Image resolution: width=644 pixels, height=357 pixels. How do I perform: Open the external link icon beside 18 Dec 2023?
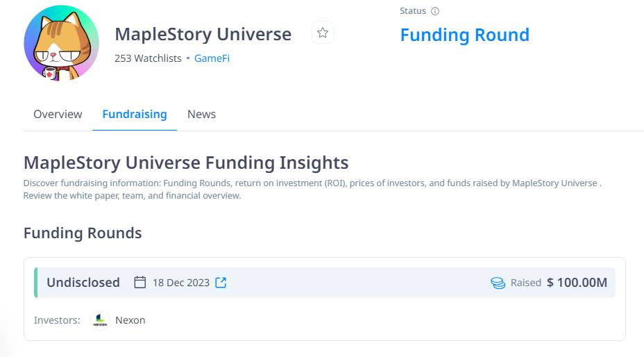(x=221, y=283)
